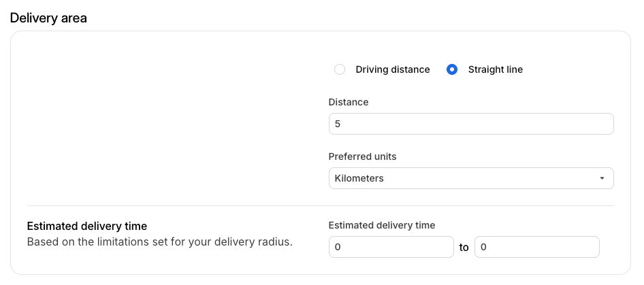Image resolution: width=644 pixels, height=285 pixels.
Task: Focus the Distance input field
Action: pos(471,124)
